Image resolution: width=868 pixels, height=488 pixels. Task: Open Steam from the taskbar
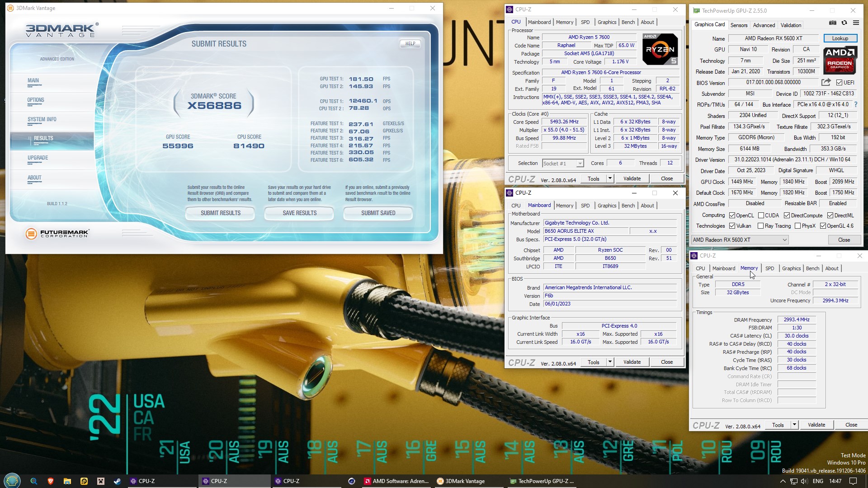[x=118, y=481]
